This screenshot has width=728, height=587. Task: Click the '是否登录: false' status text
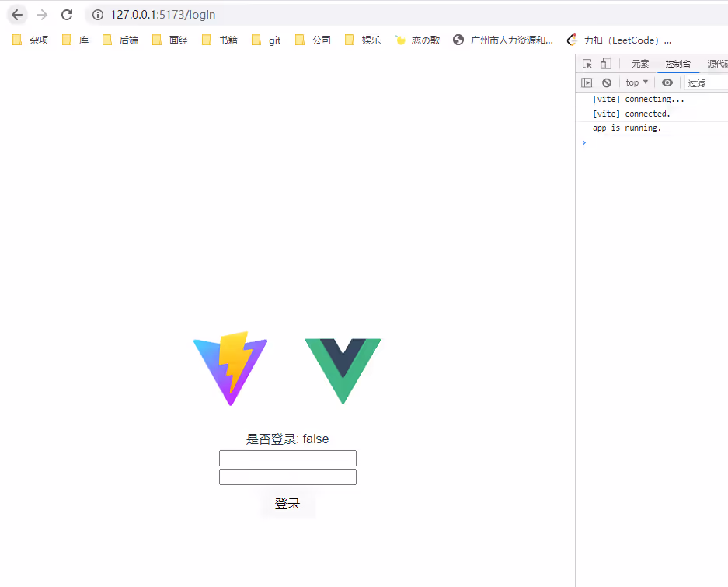(287, 439)
